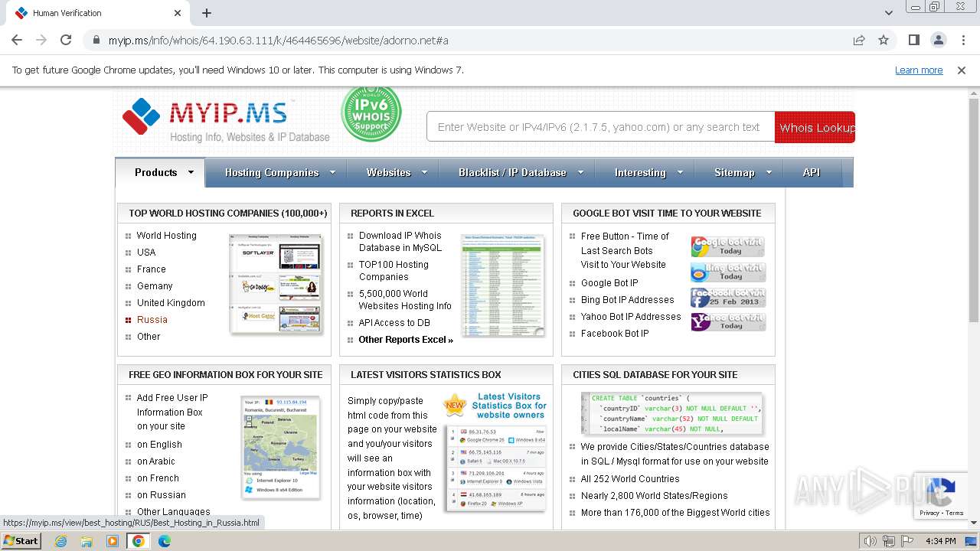
Task: Open the USA hosting link
Action: coord(146,253)
